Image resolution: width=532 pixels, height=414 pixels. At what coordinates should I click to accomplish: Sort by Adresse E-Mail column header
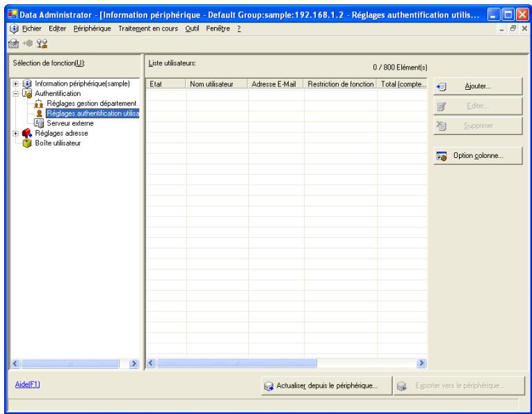coord(275,83)
